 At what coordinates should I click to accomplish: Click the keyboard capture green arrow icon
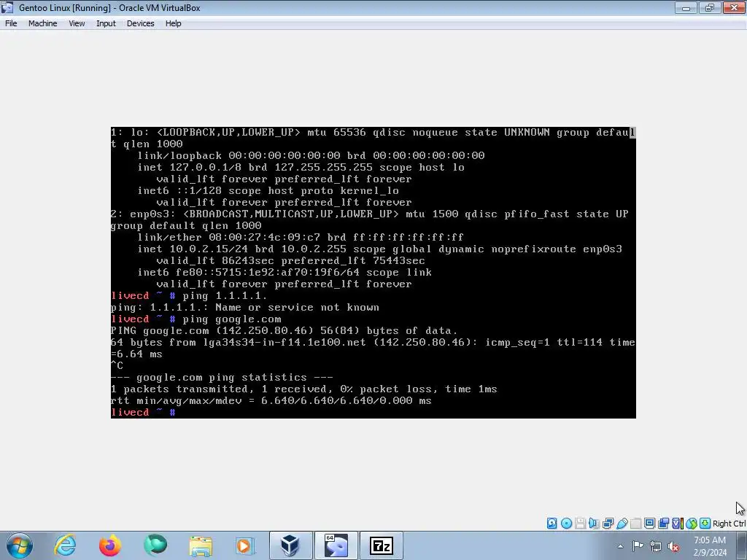point(705,524)
